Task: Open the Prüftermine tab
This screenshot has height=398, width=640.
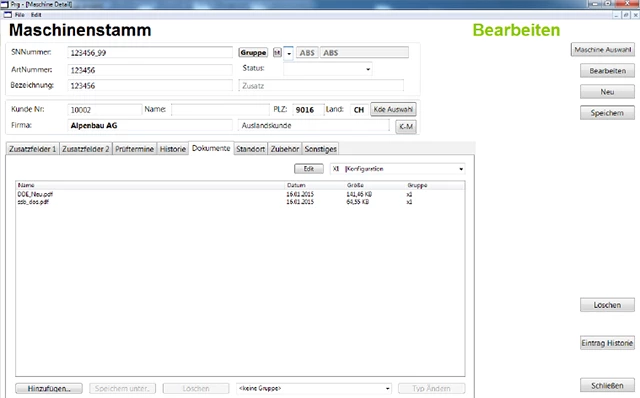Action: tap(134, 149)
